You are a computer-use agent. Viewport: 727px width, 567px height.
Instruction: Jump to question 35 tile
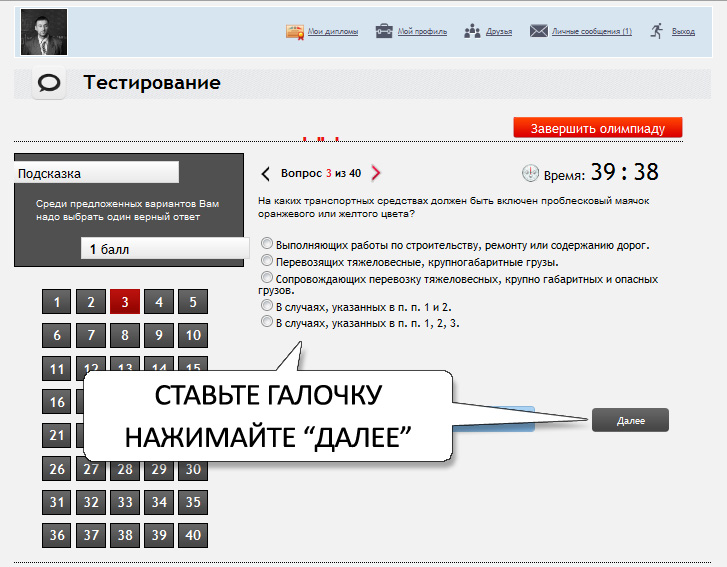point(193,502)
